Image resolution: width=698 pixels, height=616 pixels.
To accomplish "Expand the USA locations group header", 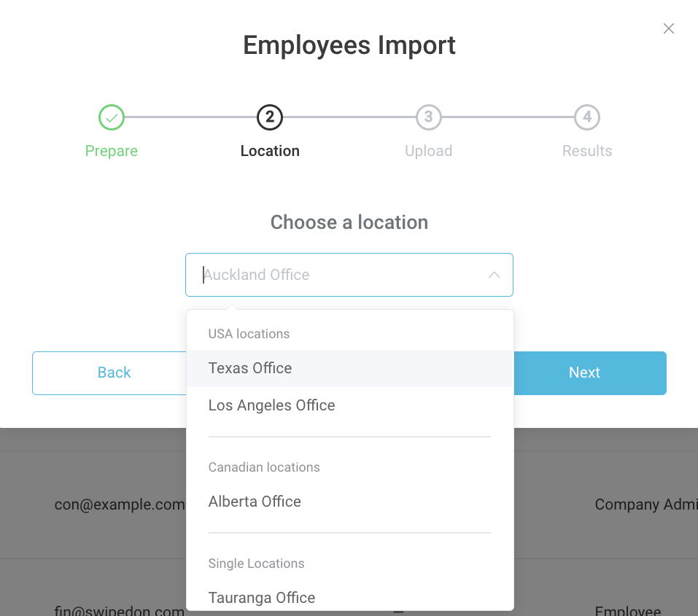I will point(249,334).
